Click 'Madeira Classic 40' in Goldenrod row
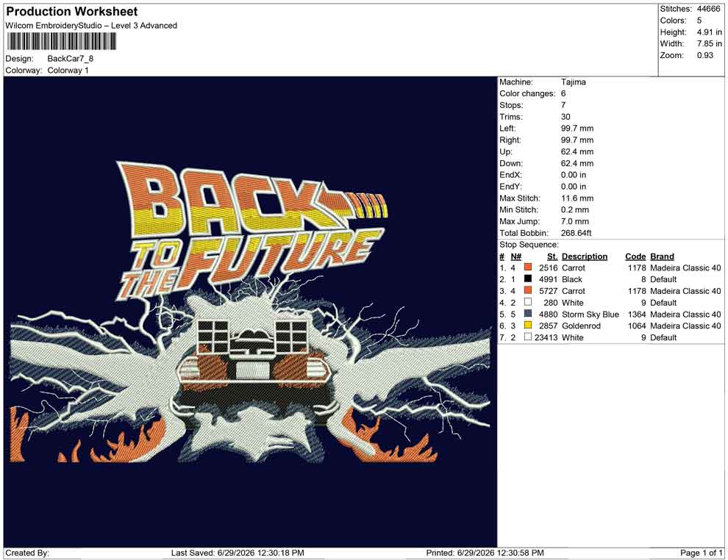The image size is (728, 560). (686, 326)
